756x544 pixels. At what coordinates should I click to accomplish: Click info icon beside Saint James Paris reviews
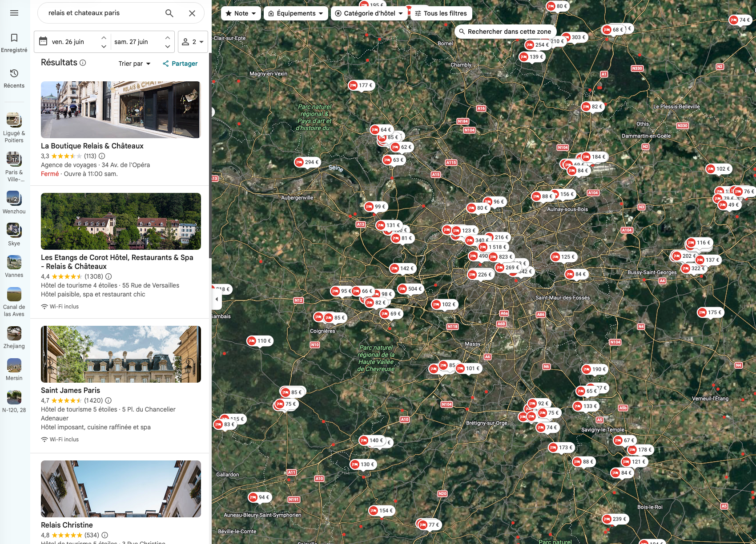coord(109,400)
